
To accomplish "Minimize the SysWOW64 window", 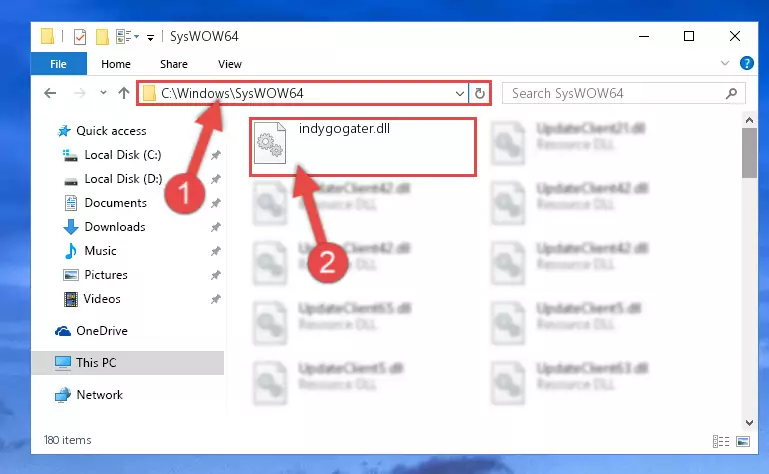I will pyautogui.click(x=644, y=36).
